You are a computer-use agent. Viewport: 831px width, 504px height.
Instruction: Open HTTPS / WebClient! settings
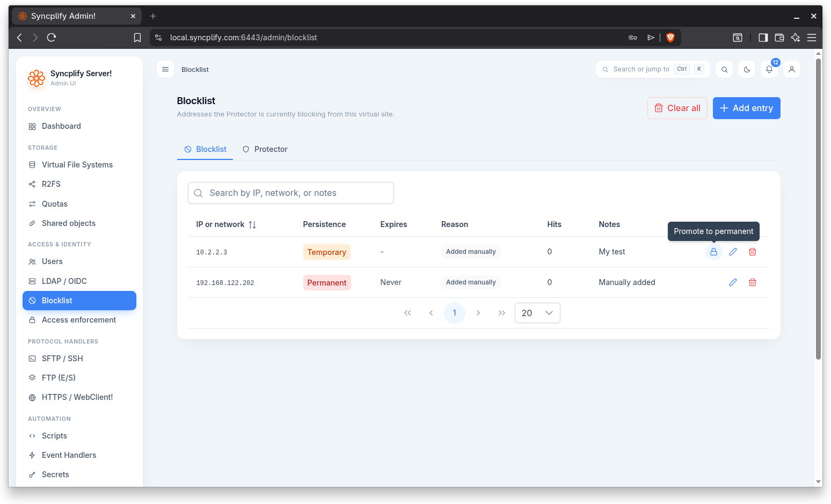(x=79, y=397)
